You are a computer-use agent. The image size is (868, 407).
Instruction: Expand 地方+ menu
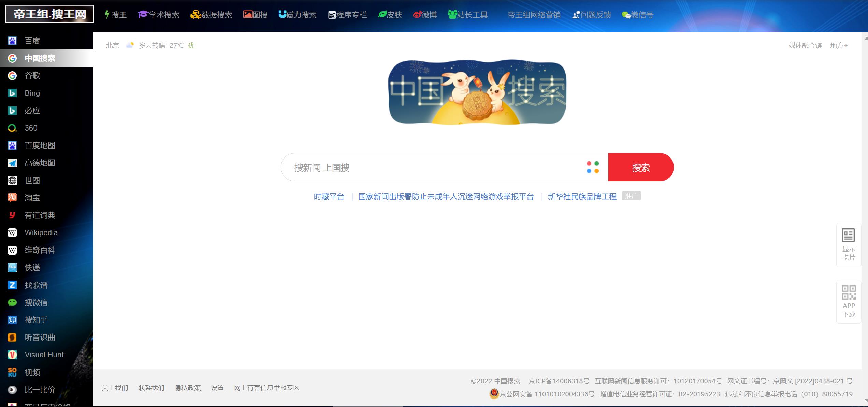(x=839, y=45)
